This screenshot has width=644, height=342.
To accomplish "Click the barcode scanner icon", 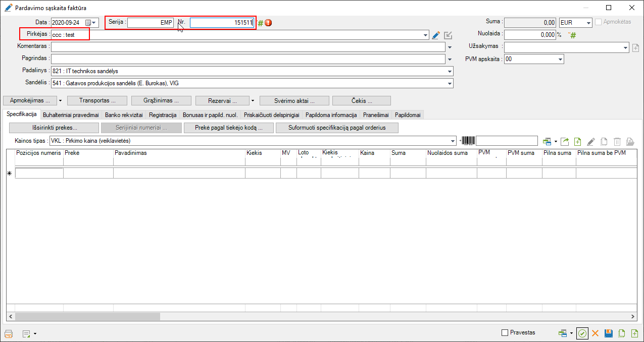I will [x=468, y=141].
